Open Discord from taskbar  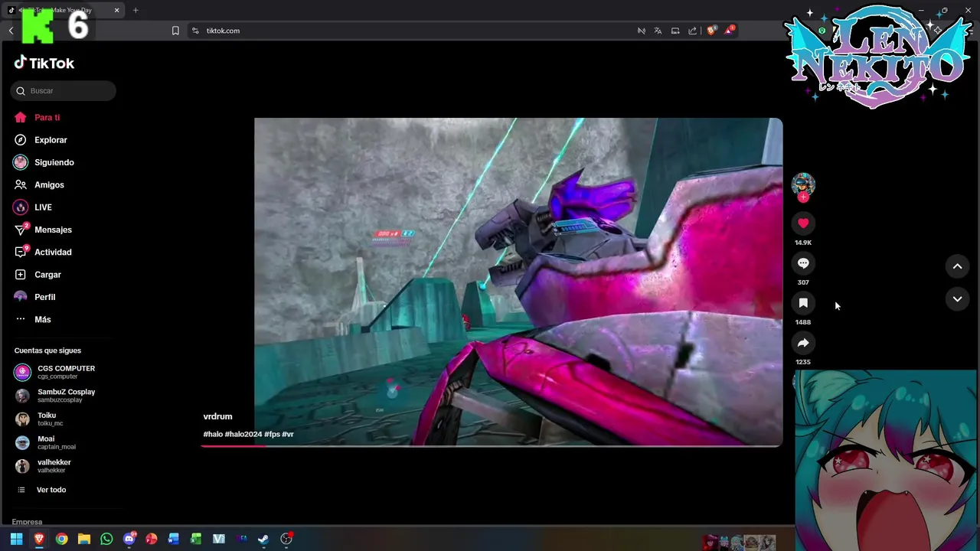point(129,539)
